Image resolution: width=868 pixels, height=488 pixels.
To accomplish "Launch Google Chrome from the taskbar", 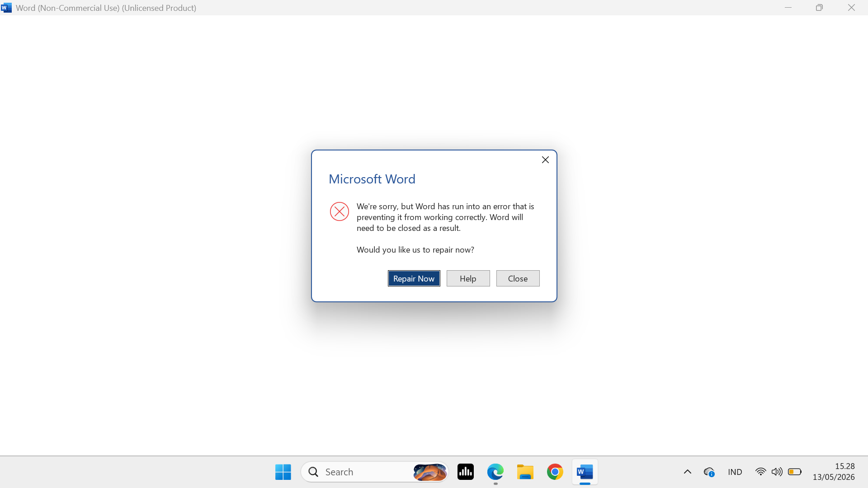I will pyautogui.click(x=555, y=472).
